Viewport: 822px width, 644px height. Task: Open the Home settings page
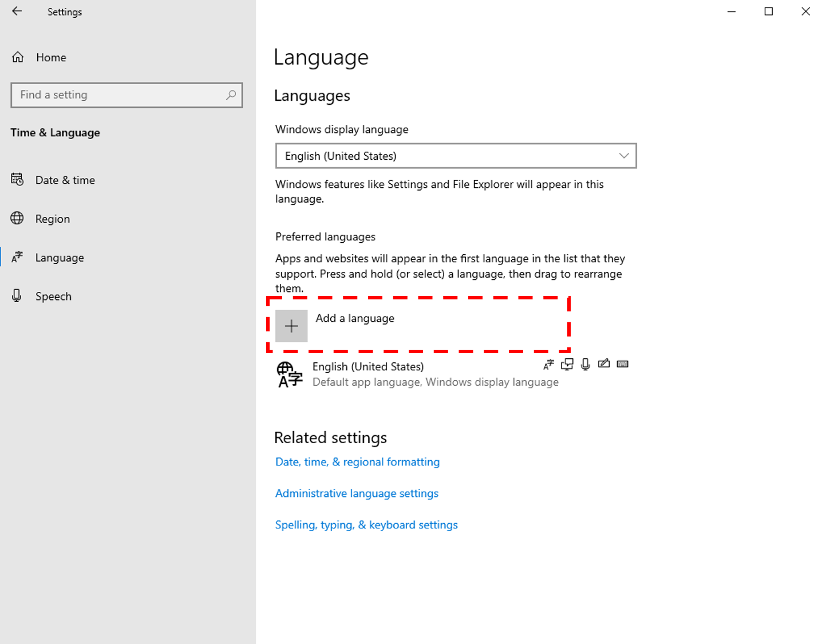pyautogui.click(x=127, y=57)
